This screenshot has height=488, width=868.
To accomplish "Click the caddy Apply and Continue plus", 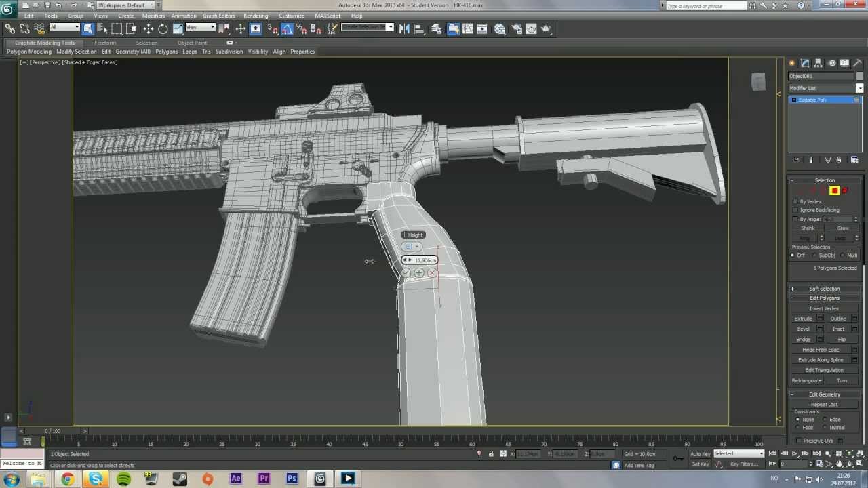I will pyautogui.click(x=419, y=272).
